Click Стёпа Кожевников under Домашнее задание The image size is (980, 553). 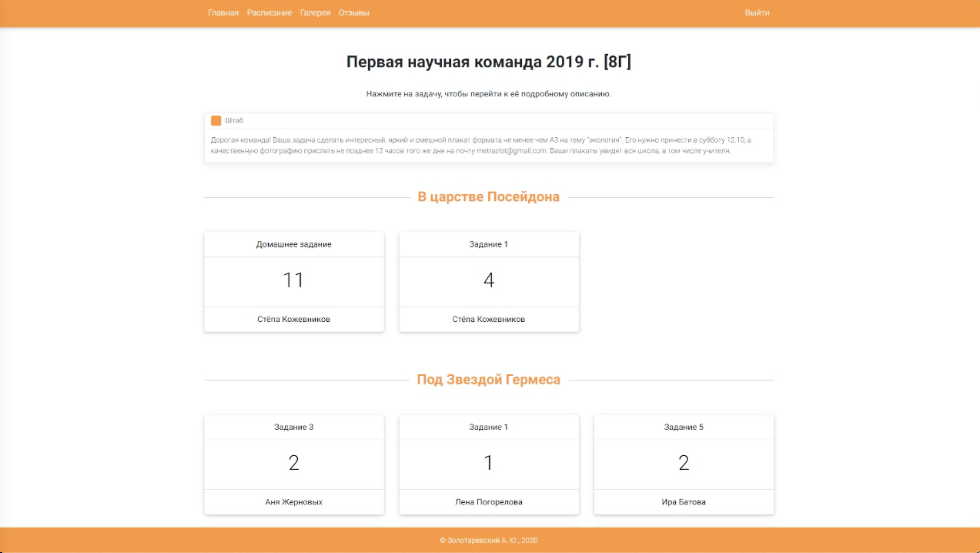pyautogui.click(x=294, y=319)
